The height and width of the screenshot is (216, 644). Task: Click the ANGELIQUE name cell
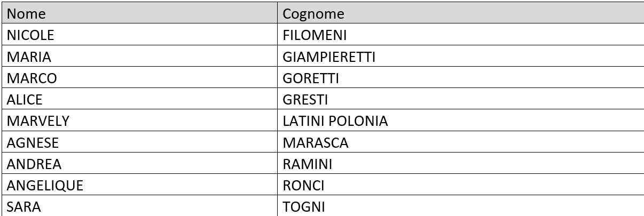(44, 186)
